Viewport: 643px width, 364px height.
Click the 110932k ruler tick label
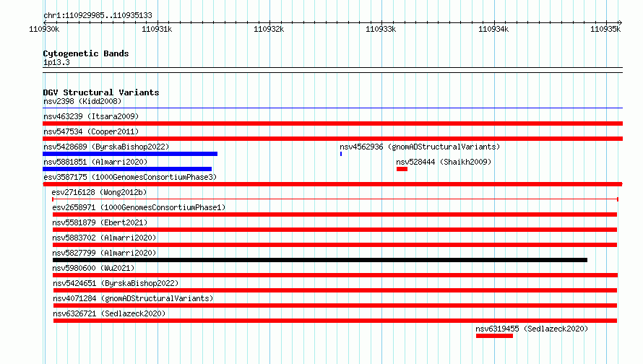(269, 29)
